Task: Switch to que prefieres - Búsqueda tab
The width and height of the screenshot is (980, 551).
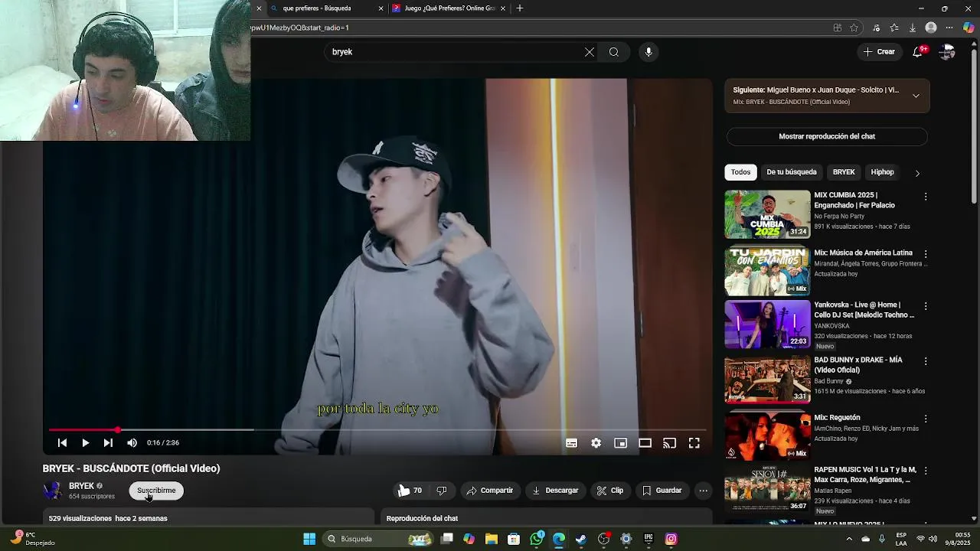Action: coord(325,8)
